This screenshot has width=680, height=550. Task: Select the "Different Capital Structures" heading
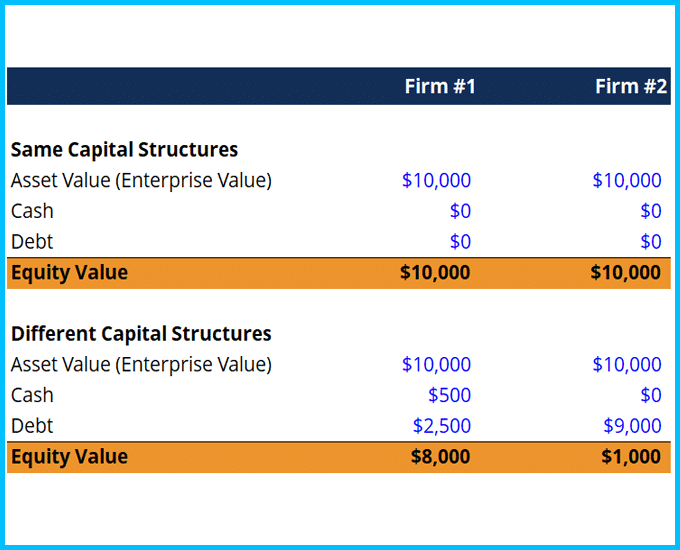click(141, 334)
